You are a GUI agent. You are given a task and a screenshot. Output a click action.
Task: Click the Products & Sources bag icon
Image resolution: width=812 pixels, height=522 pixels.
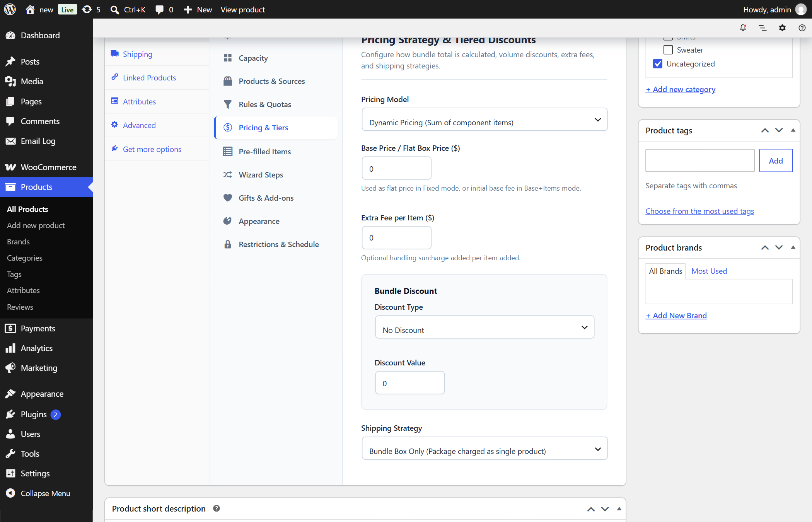228,81
